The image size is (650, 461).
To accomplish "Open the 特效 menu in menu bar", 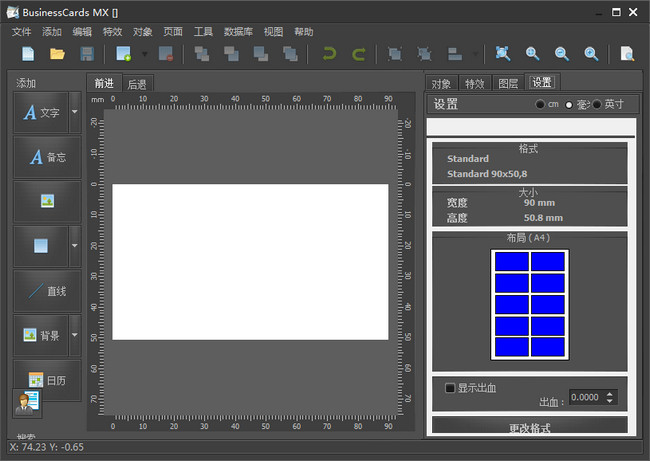I will (112, 32).
